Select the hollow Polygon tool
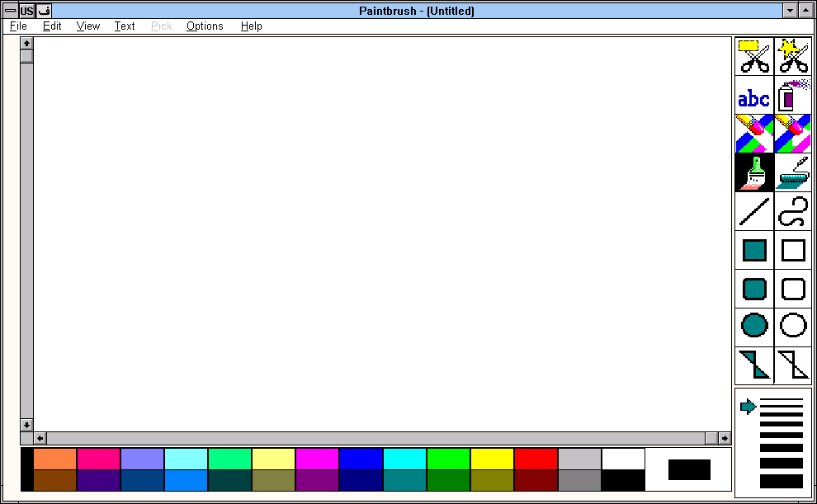 793,365
